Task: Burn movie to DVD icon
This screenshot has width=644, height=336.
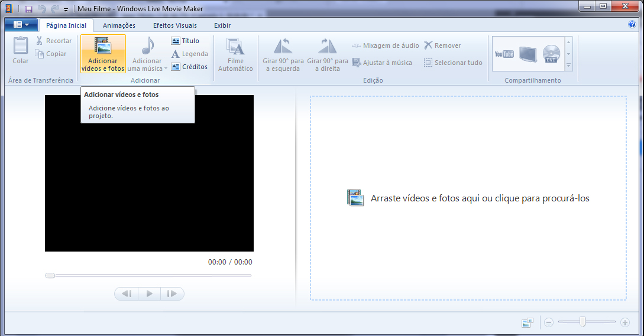Action: 551,54
